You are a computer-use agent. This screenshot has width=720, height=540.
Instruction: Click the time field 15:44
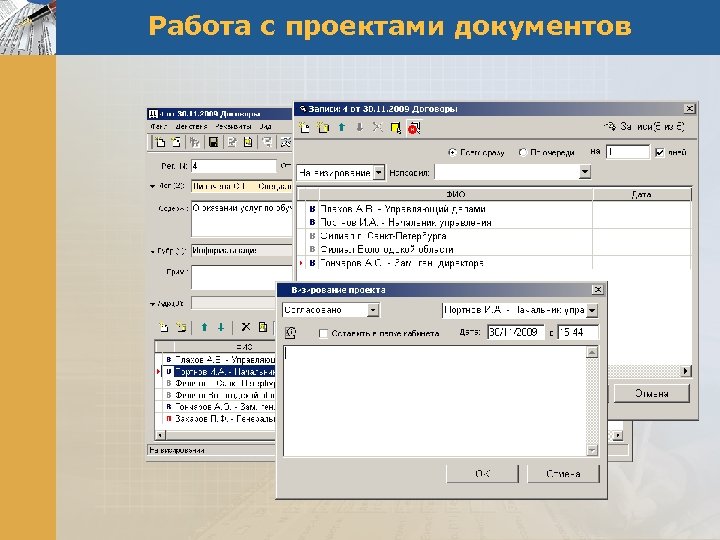578,332
